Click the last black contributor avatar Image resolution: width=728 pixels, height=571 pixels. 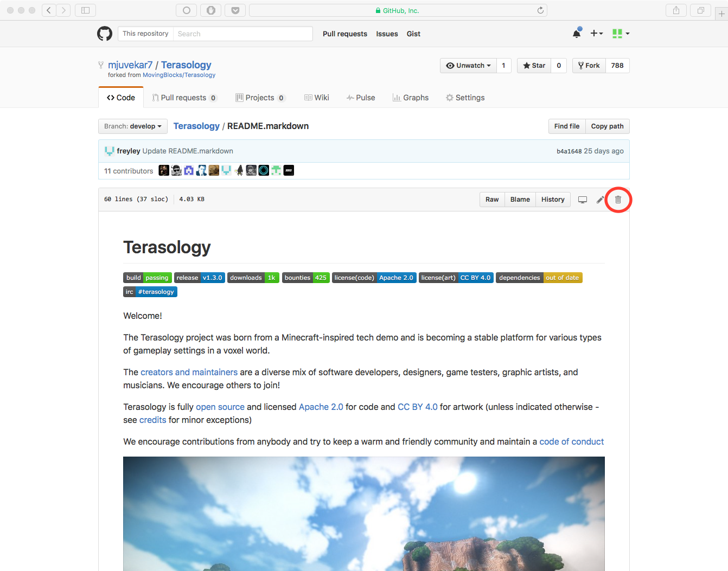click(x=289, y=170)
